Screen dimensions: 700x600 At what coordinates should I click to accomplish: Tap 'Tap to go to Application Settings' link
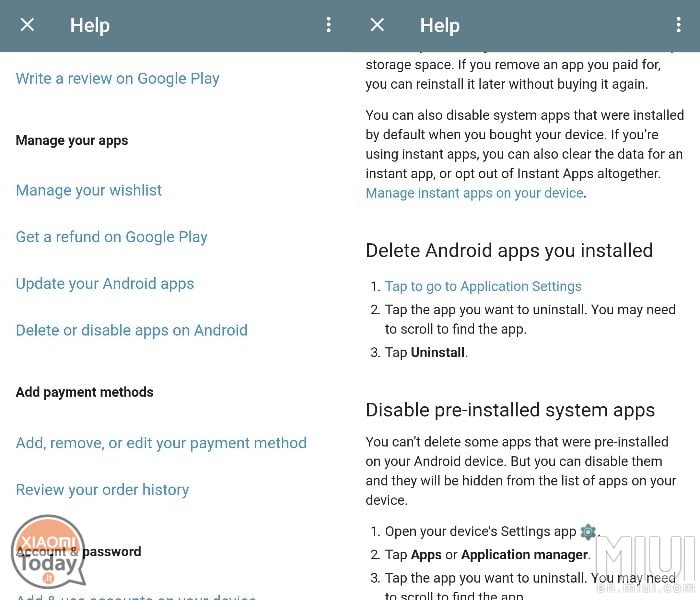click(x=483, y=287)
